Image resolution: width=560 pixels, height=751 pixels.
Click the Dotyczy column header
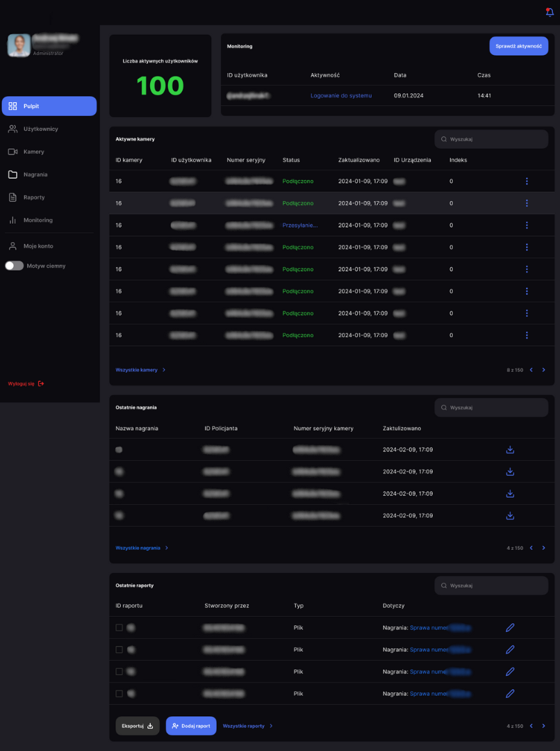point(393,606)
